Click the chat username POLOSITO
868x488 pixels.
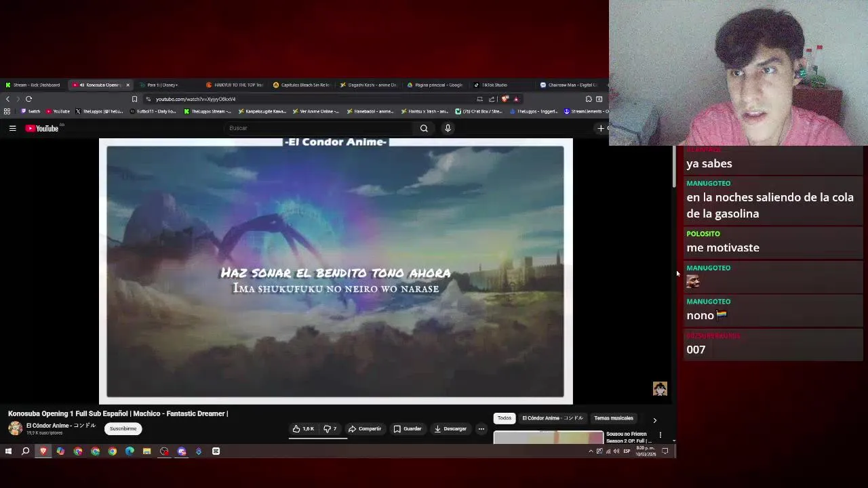pyautogui.click(x=703, y=234)
